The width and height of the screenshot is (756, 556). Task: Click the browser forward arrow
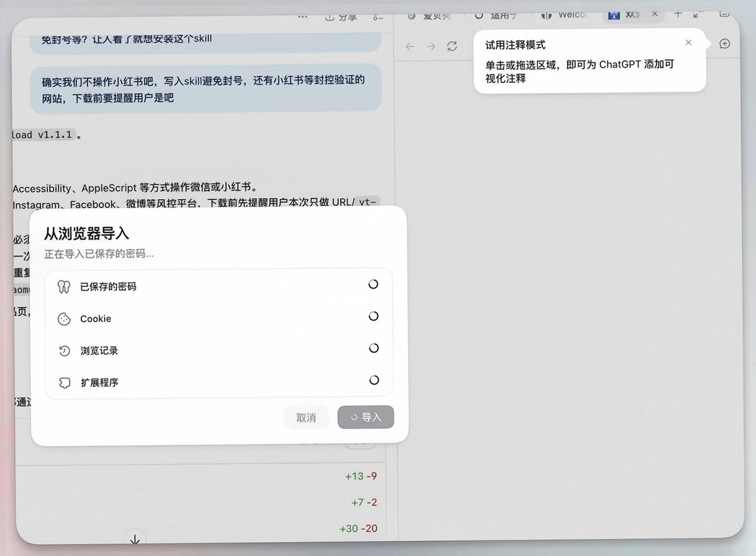click(x=431, y=46)
